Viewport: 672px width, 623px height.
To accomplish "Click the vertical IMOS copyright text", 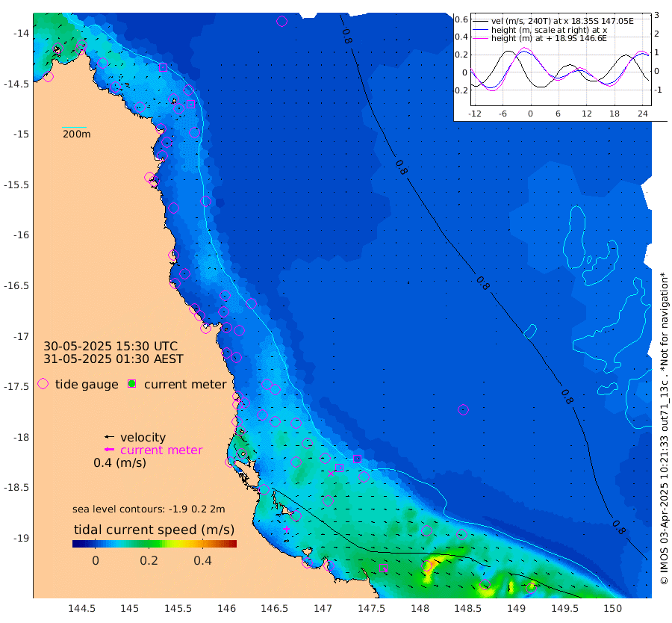I will (x=664, y=428).
